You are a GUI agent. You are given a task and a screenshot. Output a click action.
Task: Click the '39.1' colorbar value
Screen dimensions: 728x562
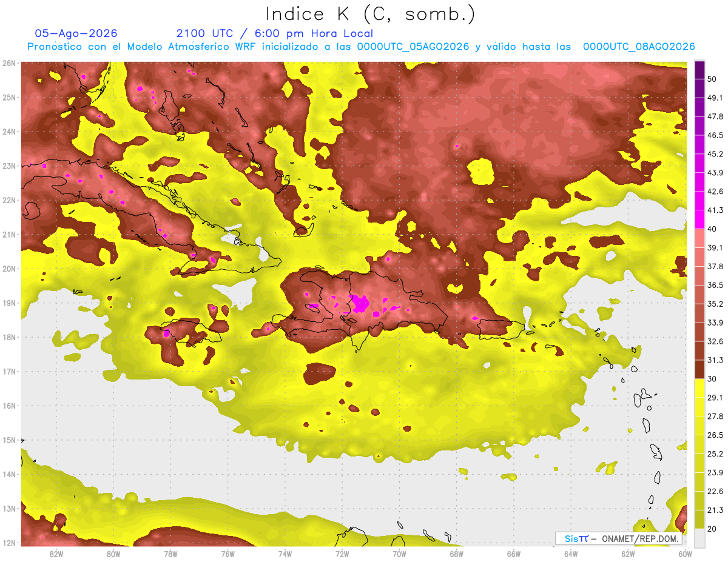coord(715,247)
